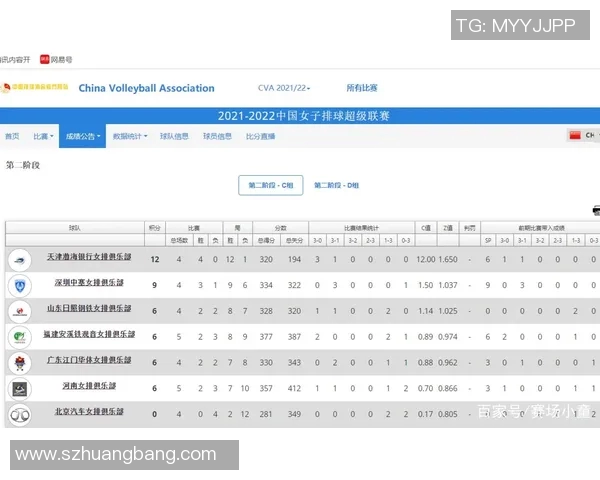
Task: Expand the 成绩公告 dropdown menu
Action: [x=82, y=136]
